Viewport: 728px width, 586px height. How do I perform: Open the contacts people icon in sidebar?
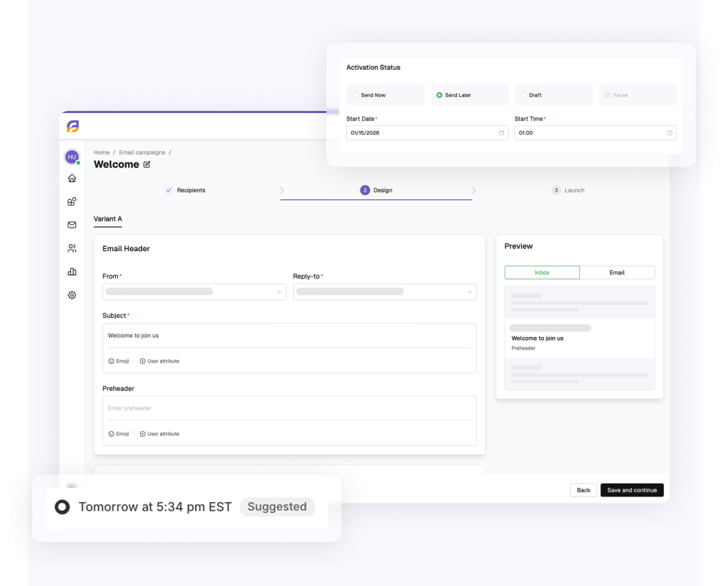click(x=72, y=248)
